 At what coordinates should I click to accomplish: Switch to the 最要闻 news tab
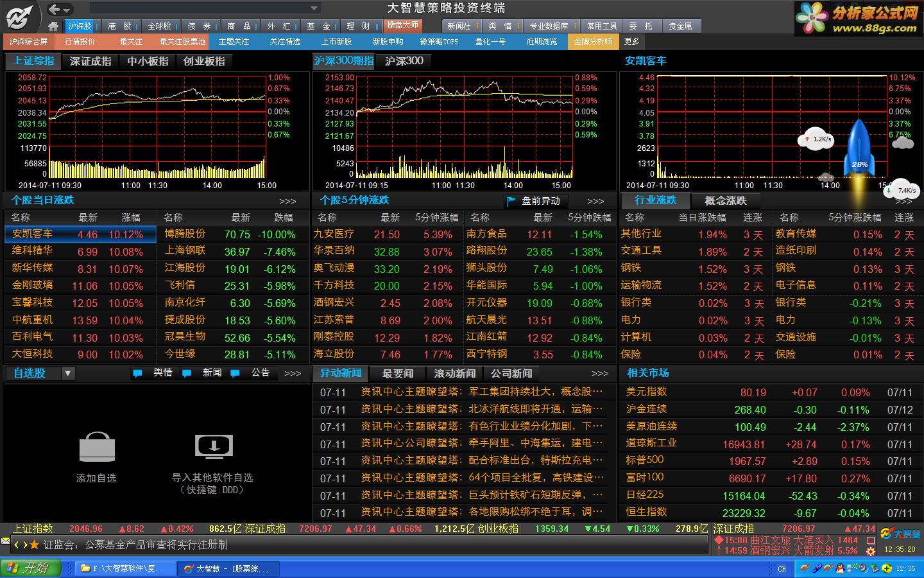pyautogui.click(x=398, y=373)
